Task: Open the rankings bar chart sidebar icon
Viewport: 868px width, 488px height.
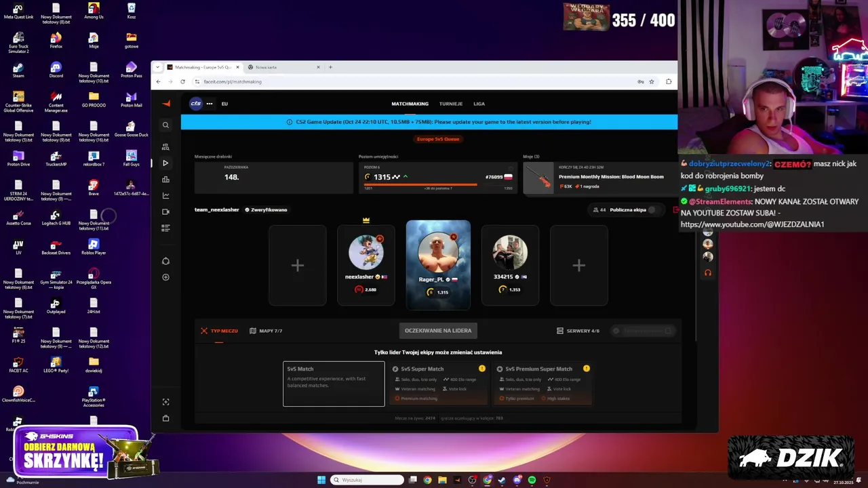Action: point(165,180)
